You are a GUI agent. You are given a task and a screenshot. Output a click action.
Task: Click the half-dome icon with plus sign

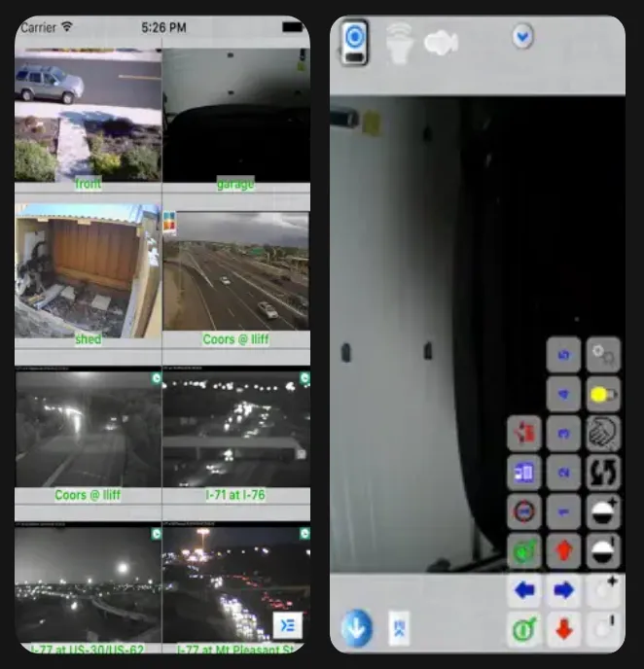point(603,511)
